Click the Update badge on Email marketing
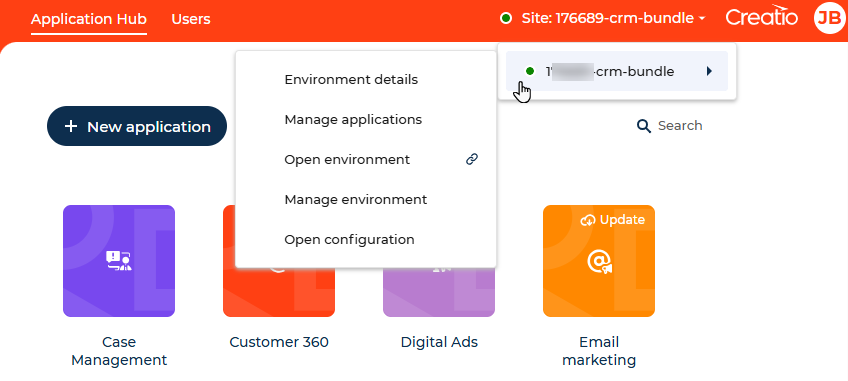The height and width of the screenshot is (381, 848). click(x=613, y=220)
